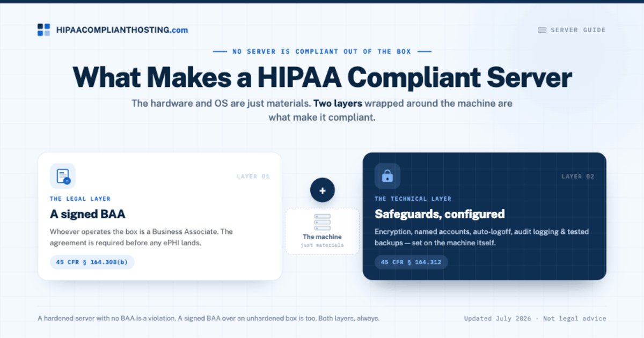Screen dimensions: 644x338
Task: Click the HIPAACOMPLIANTHOSTING.com grid logo icon
Action: tap(43, 30)
